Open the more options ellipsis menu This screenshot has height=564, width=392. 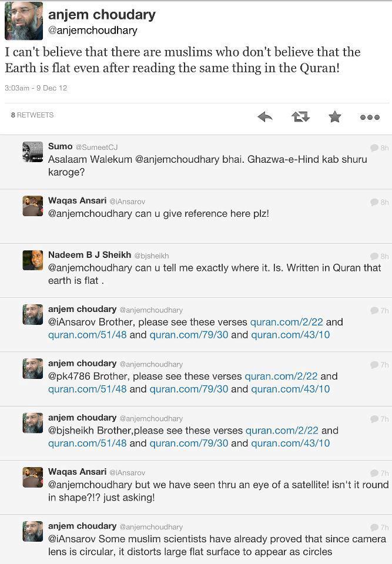coord(370,117)
